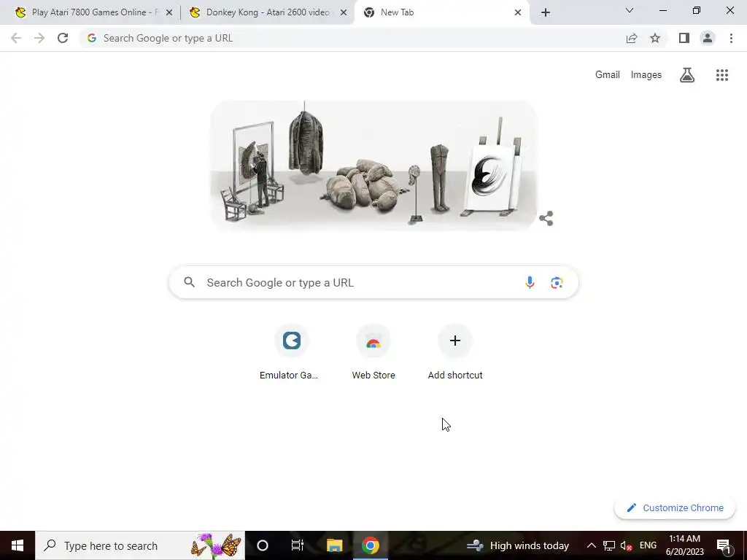Click the muted volume tray icon
Viewport: 747px width, 560px height.
pyautogui.click(x=627, y=545)
